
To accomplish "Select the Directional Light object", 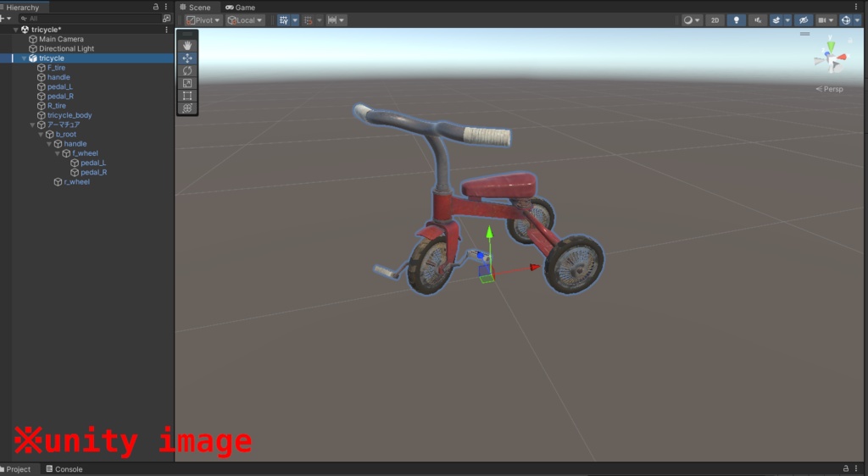I will (x=66, y=48).
